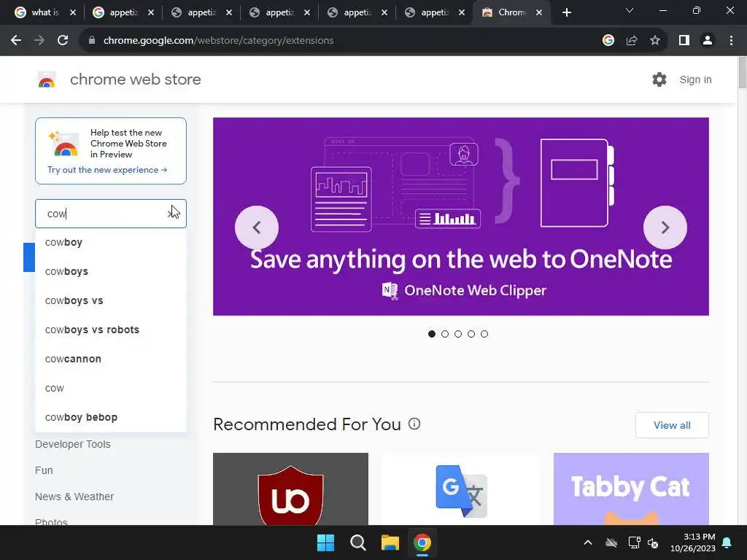Open Google Translate extension thumbnail
Viewport: 747px width, 560px height.
(461, 489)
